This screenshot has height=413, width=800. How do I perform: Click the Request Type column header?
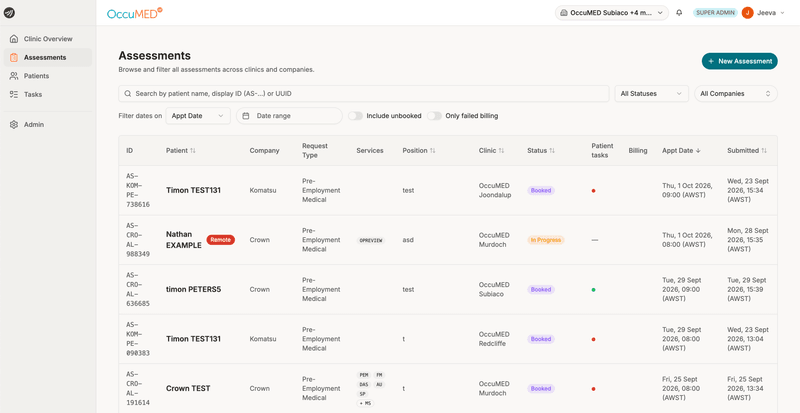(x=315, y=151)
